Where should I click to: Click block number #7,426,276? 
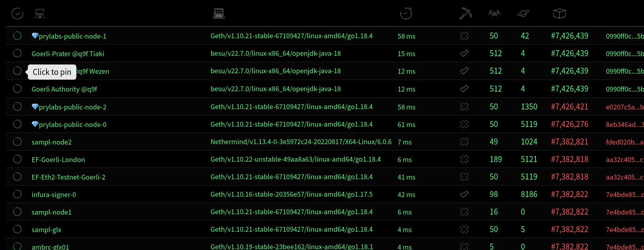click(x=570, y=124)
